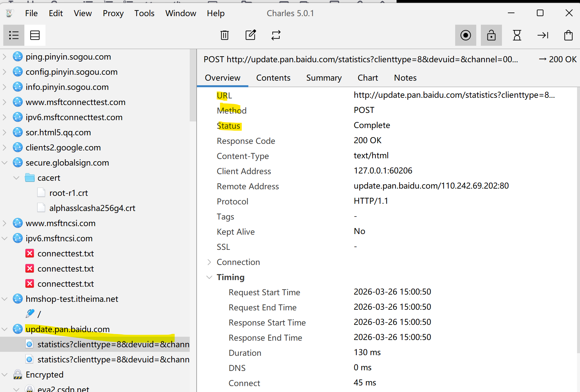Click the Charles app logo icon
This screenshot has width=580, height=392.
9,13
